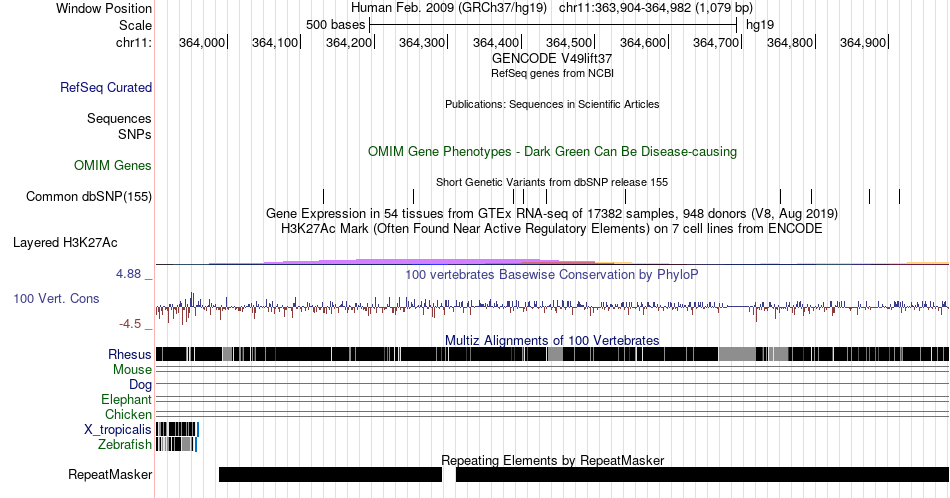Click the 100 Vert. Cons track label
950x498 pixels.
[56, 298]
